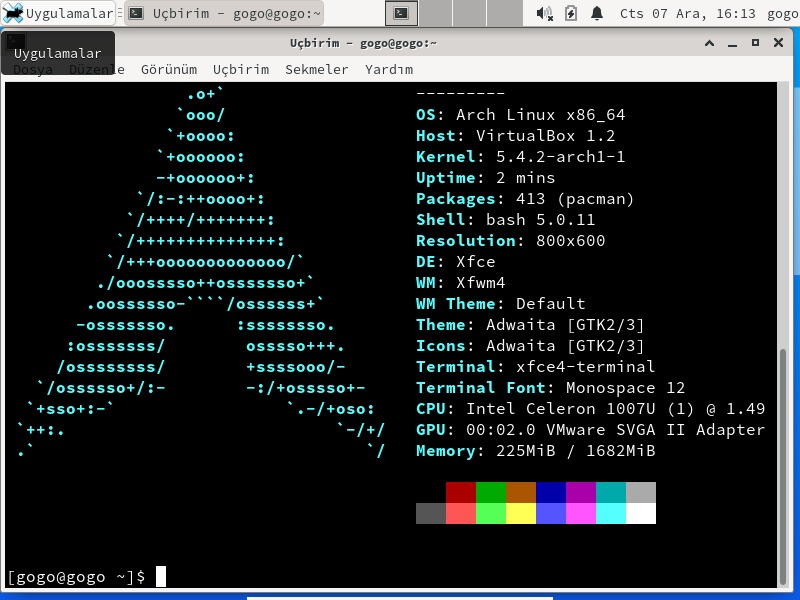Switch to second workspace in pager
This screenshot has width=800, height=600.
coord(435,13)
